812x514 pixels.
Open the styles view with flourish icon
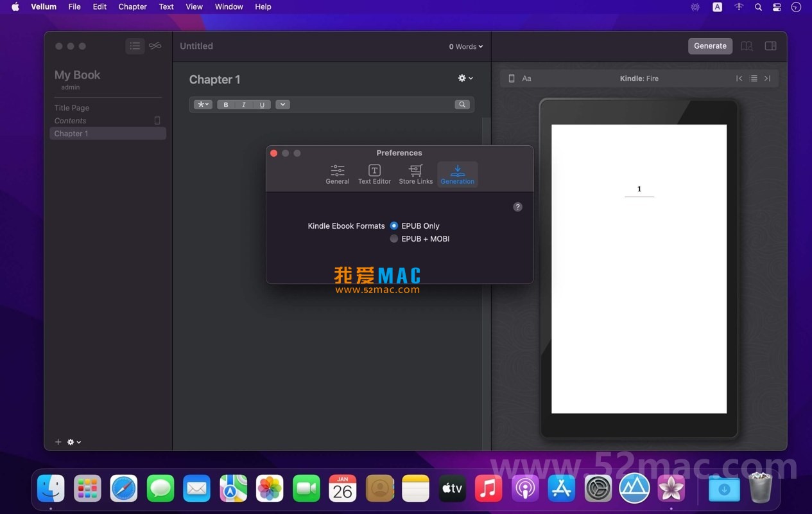(155, 46)
